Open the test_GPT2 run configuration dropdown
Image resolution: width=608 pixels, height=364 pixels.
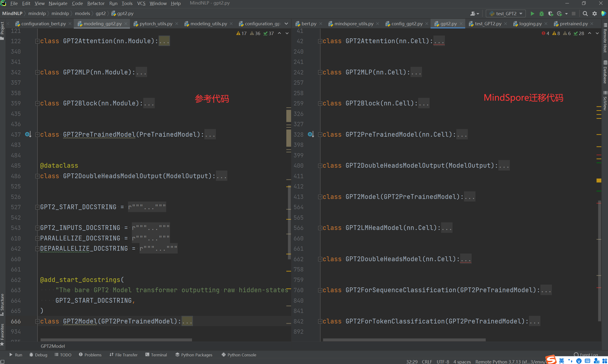click(506, 14)
